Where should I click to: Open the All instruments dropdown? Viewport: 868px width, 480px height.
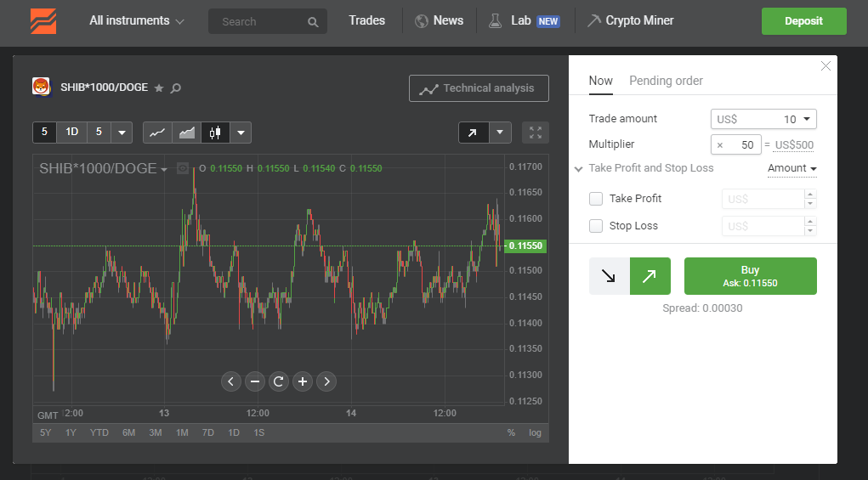pyautogui.click(x=136, y=21)
